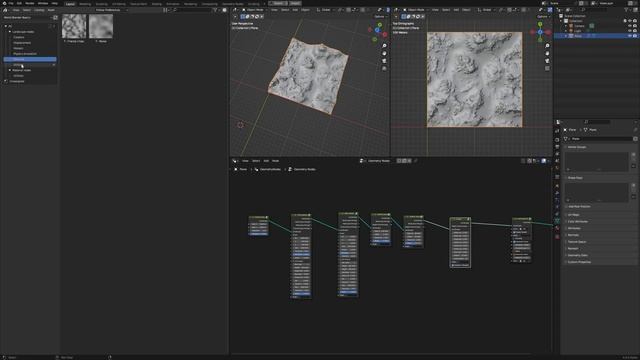
Task: Click Plane breadcrumb in node editor
Action: click(243, 169)
